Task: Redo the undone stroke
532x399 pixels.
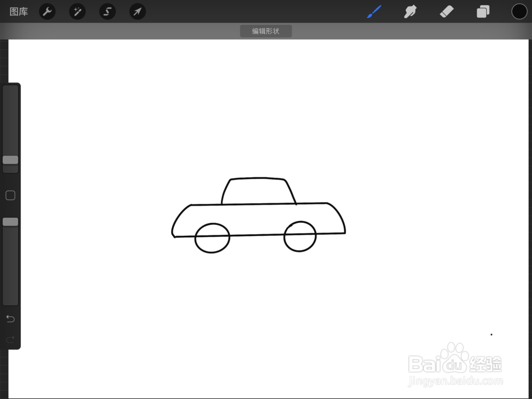Action: (11, 339)
